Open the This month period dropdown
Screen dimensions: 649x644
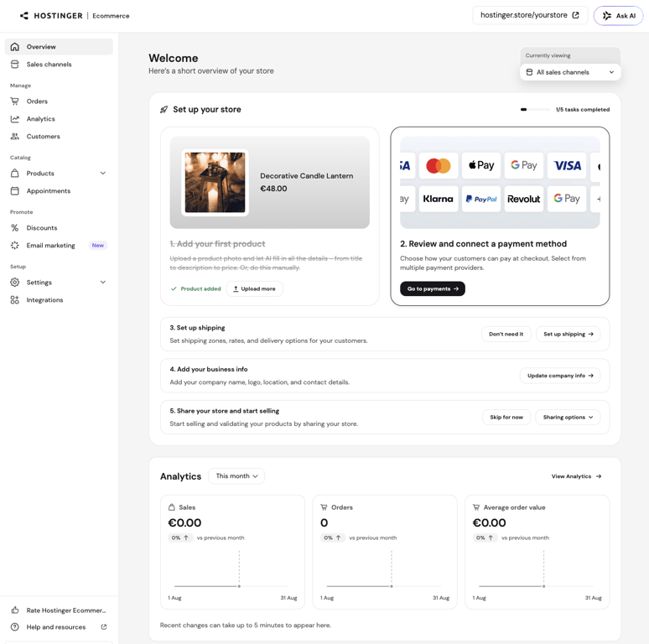[236, 476]
